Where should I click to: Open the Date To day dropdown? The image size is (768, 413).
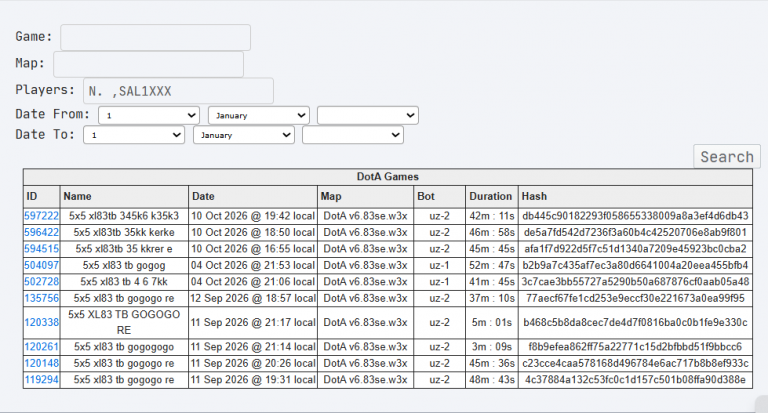pyautogui.click(x=134, y=135)
